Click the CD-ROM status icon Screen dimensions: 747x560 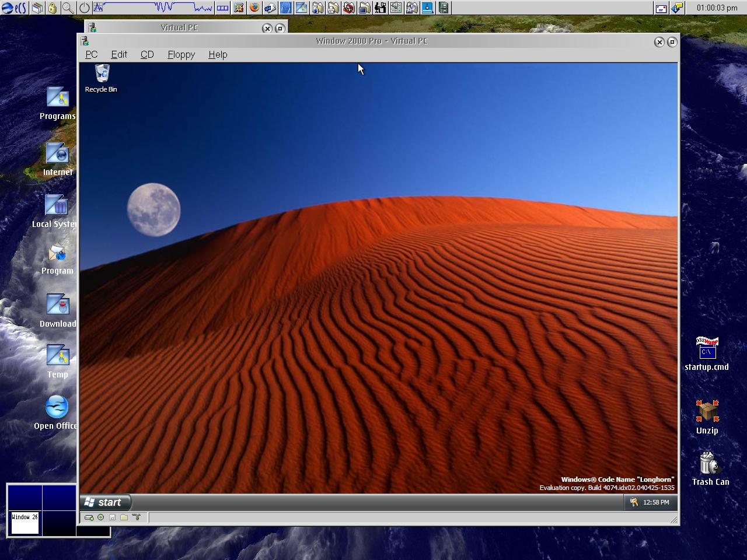(101, 517)
